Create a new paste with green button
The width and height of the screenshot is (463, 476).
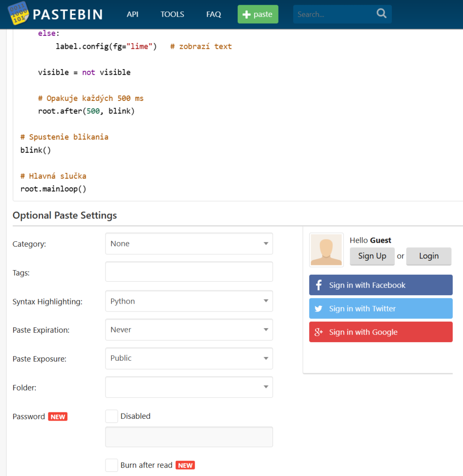pyautogui.click(x=258, y=14)
